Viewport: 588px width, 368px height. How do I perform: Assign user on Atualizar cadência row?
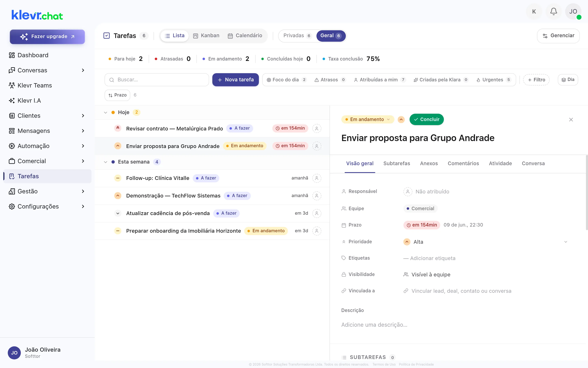(x=317, y=213)
